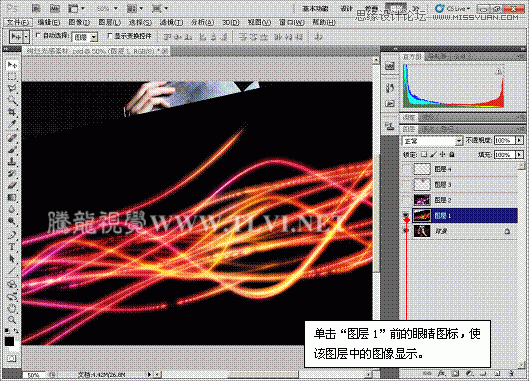Open the CS Live button

point(453,8)
